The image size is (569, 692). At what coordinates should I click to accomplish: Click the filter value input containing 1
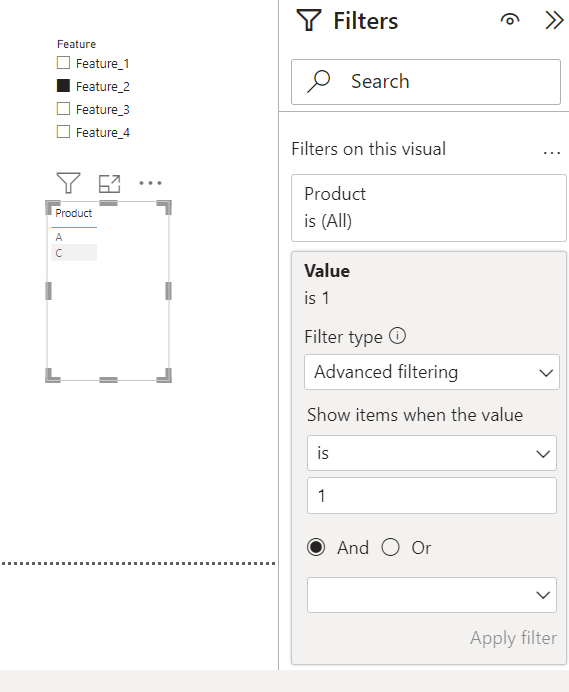[x=432, y=496]
